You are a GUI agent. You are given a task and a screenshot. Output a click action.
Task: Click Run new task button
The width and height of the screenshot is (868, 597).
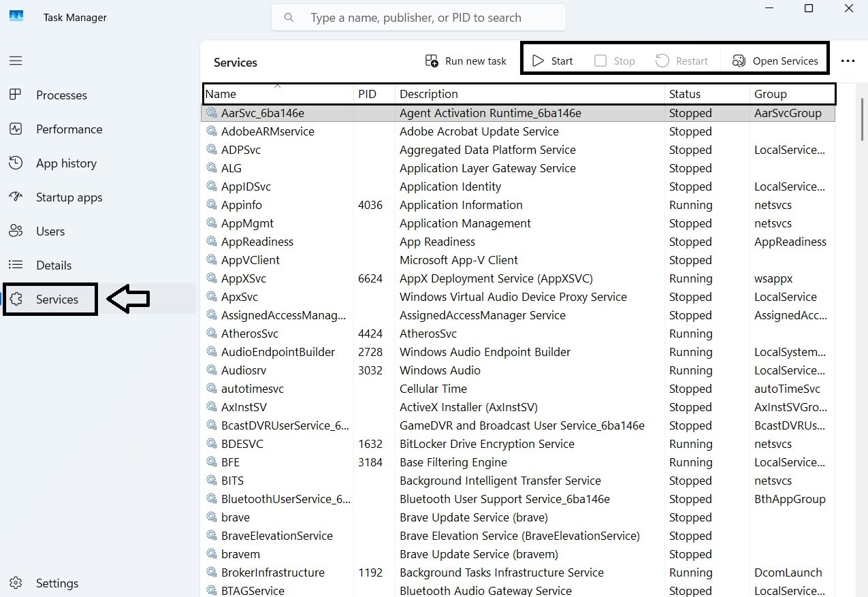click(466, 61)
